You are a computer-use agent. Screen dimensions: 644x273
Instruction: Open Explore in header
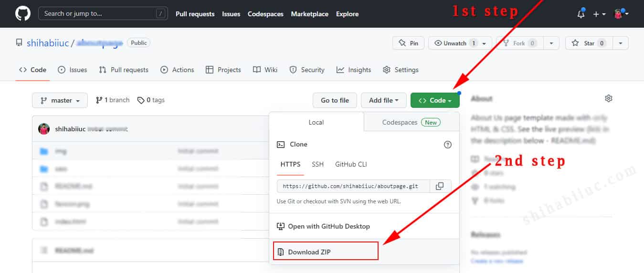click(347, 14)
